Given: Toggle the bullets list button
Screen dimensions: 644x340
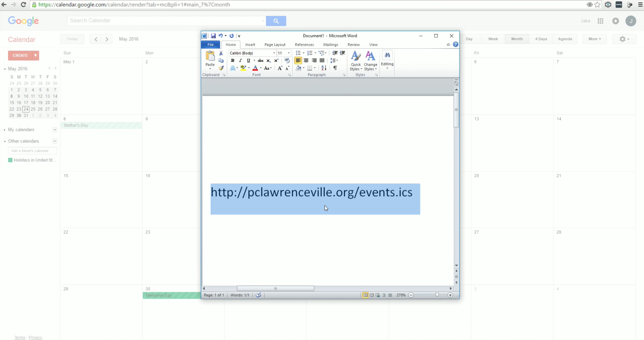Looking at the screenshot, I should click(298, 53).
